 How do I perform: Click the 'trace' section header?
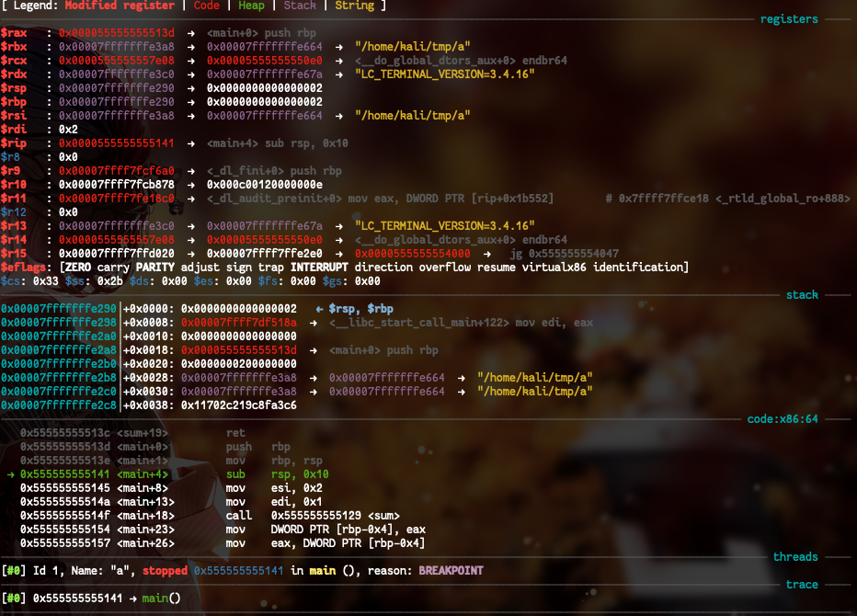802,585
